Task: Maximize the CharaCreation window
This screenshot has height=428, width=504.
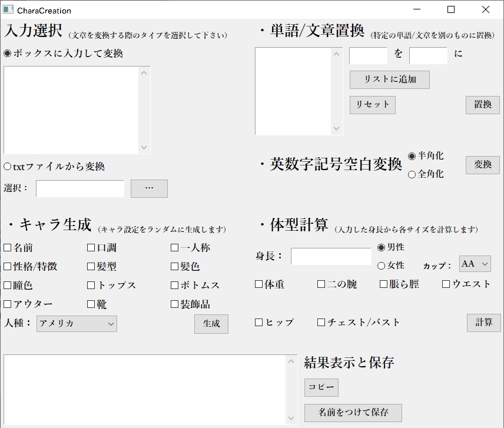Action: pyautogui.click(x=451, y=9)
